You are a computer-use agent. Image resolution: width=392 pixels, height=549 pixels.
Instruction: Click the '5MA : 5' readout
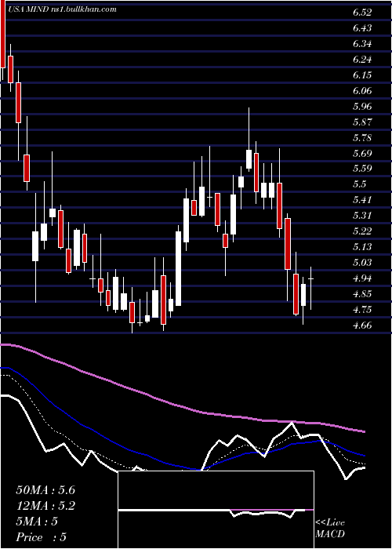pyautogui.click(x=37, y=522)
